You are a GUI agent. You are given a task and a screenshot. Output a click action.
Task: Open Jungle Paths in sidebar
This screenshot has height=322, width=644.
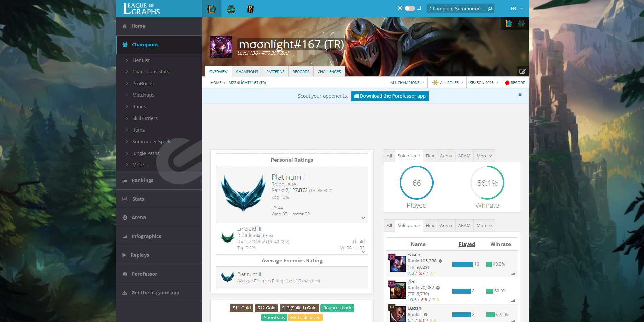[146, 153]
